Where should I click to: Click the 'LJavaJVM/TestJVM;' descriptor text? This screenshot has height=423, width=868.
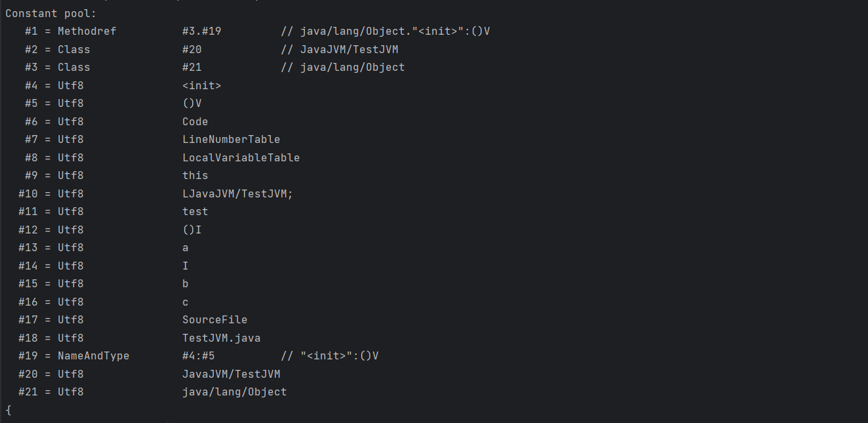pos(238,193)
